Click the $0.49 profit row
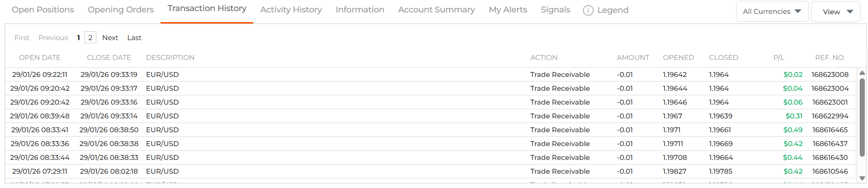Screen dimensions: 868x188 [x=792, y=130]
